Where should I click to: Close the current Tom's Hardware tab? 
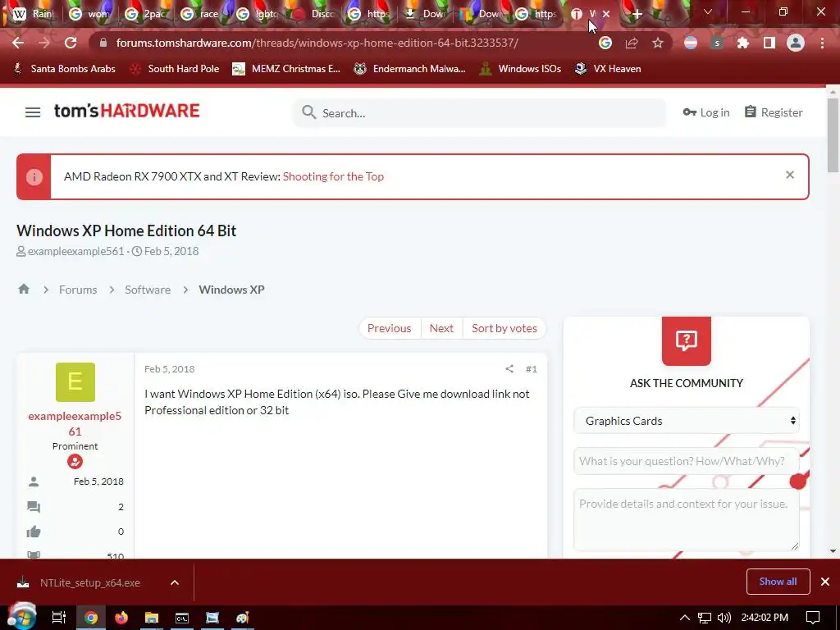pos(606,14)
